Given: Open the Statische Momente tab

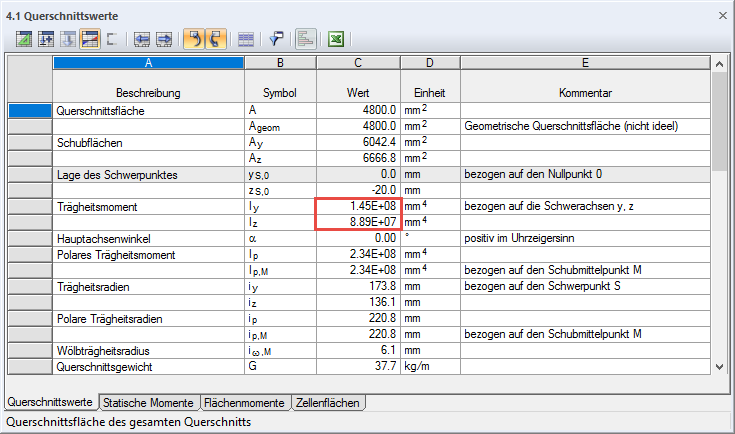Looking at the screenshot, I should tap(149, 403).
